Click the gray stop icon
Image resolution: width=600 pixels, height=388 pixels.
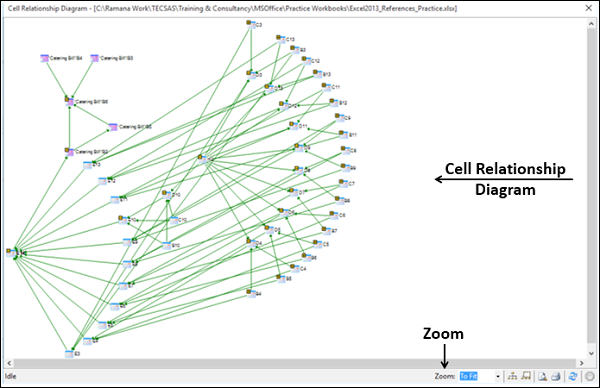point(590,377)
